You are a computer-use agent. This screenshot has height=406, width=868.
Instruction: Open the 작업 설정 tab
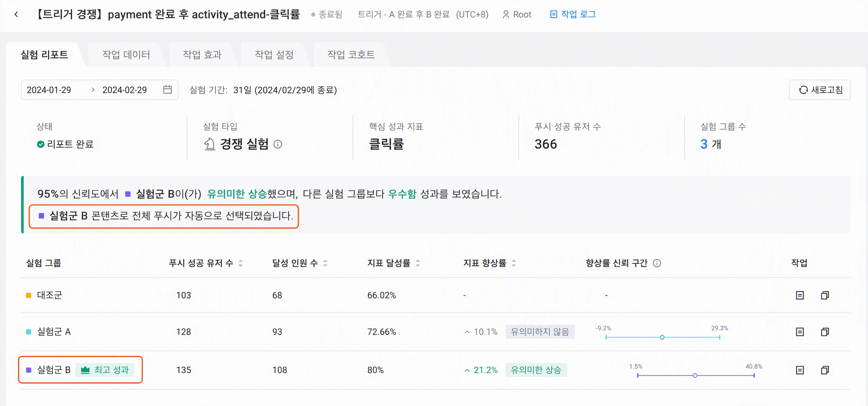click(274, 55)
